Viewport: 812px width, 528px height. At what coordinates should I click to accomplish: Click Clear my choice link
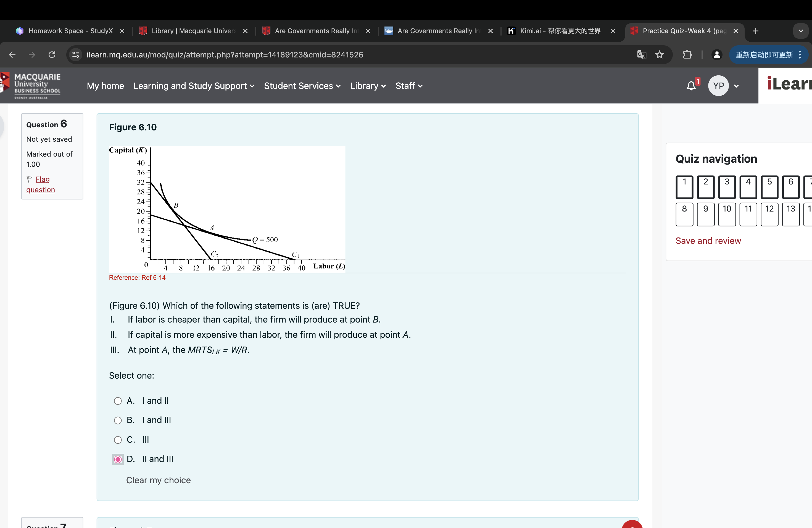(x=158, y=480)
